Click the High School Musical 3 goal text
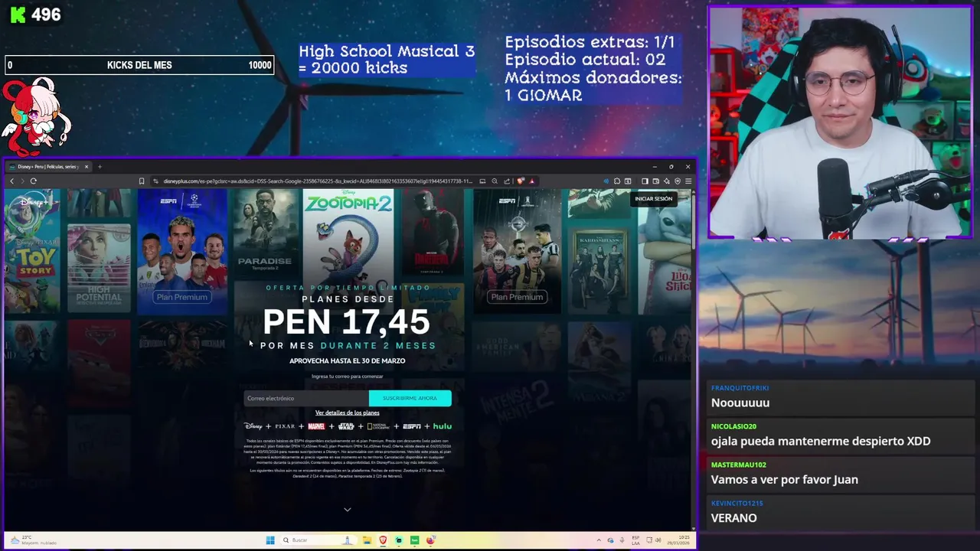 (x=387, y=60)
